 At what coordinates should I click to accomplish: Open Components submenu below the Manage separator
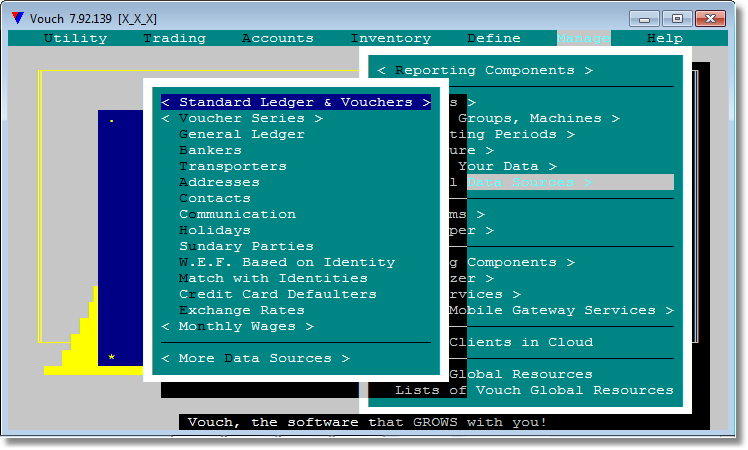coord(512,262)
